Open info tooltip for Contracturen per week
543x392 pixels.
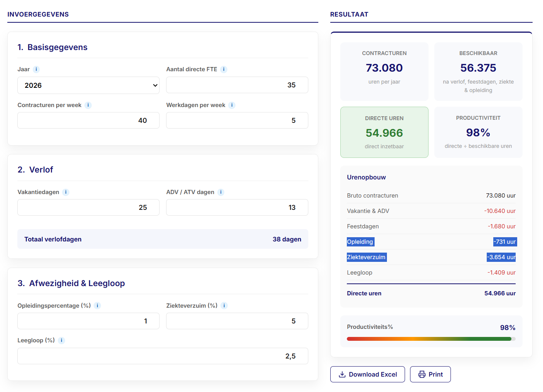pyautogui.click(x=88, y=105)
